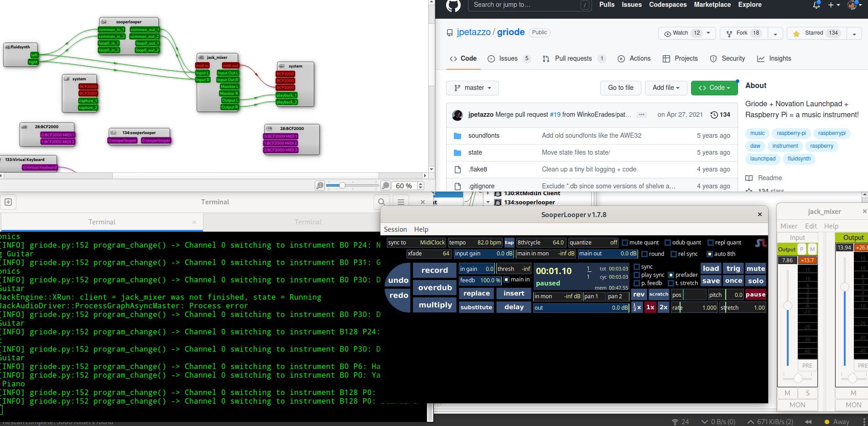Click the .flake8 file icon
This screenshot has width=868, height=426.
(457, 170)
